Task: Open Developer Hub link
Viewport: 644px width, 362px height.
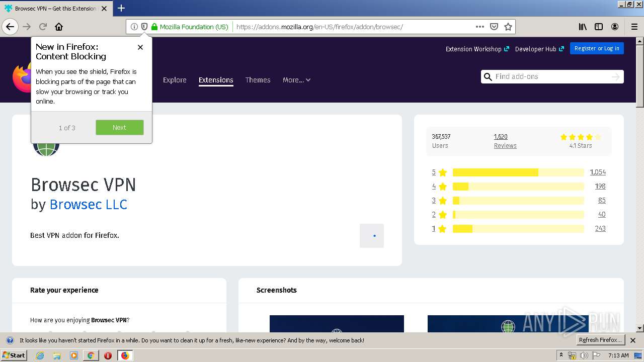Action: point(539,49)
